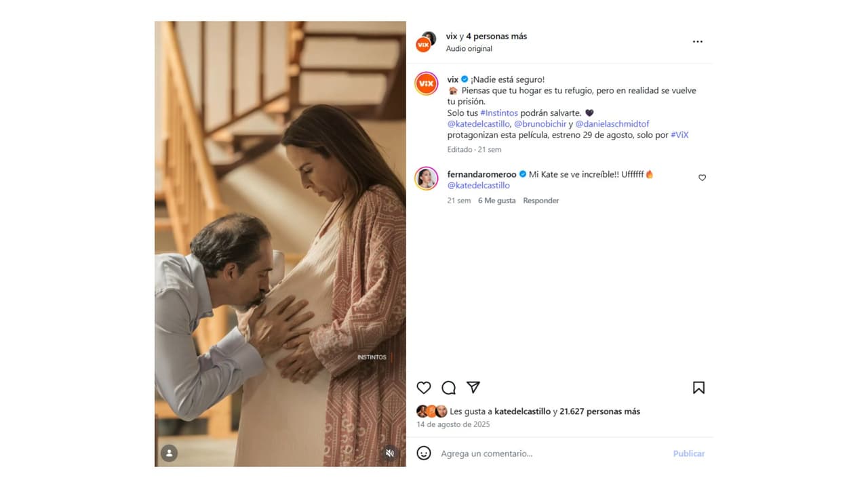Screen dimensions: 868x488
Task: Visit the @brunobichir profile mention
Action: point(540,124)
